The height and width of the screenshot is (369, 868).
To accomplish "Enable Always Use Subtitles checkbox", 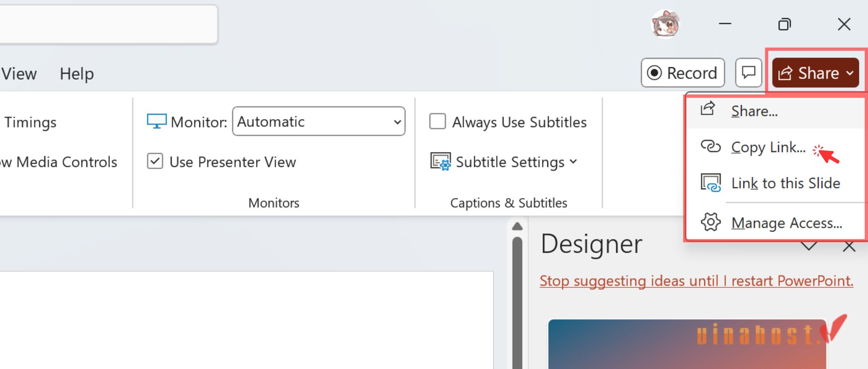I will click(x=437, y=121).
